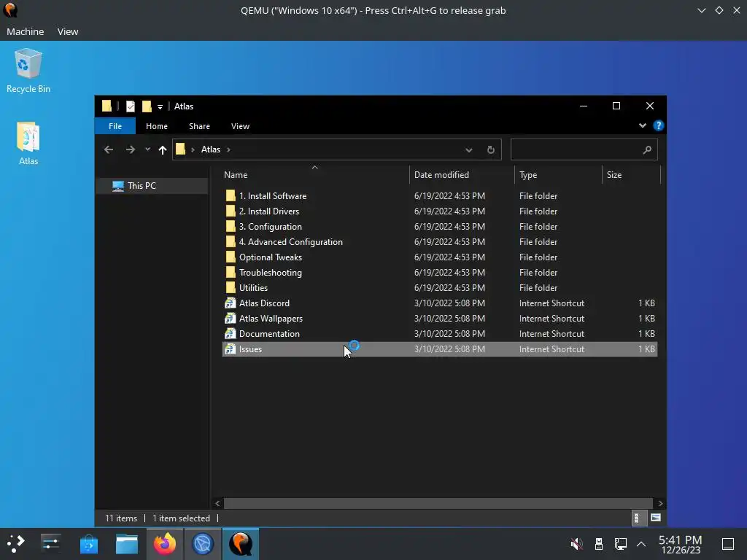Select This PC in navigation pane
Screen dimensions: 747x560
point(152,186)
